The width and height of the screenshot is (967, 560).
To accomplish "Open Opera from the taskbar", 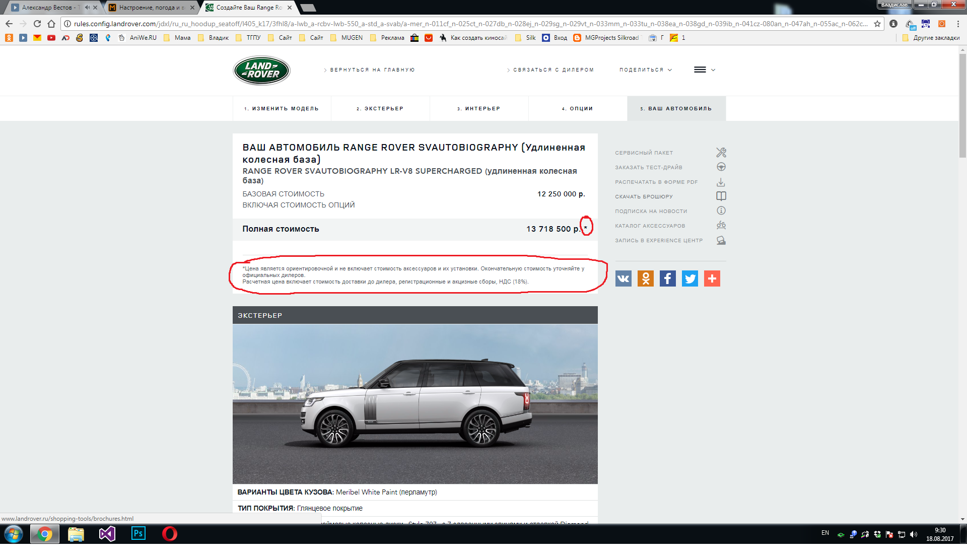I will (170, 533).
